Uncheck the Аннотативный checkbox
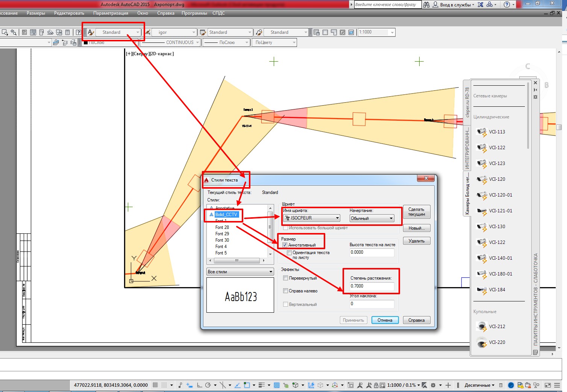The image size is (567, 392). [285, 245]
